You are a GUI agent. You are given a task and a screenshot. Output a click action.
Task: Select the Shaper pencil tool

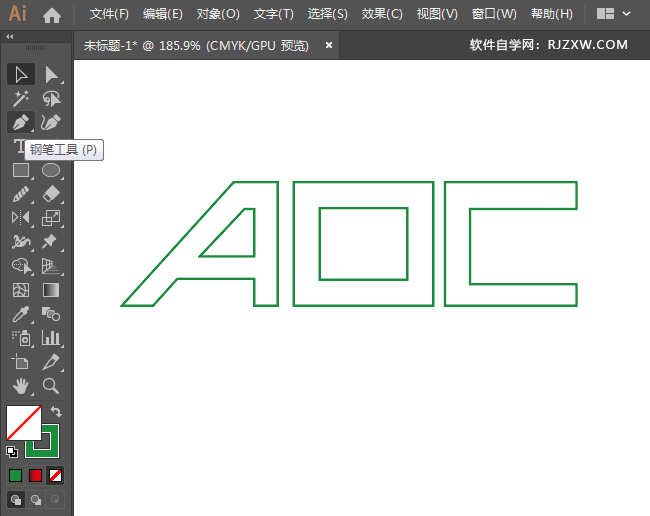pyautogui.click(x=21, y=194)
